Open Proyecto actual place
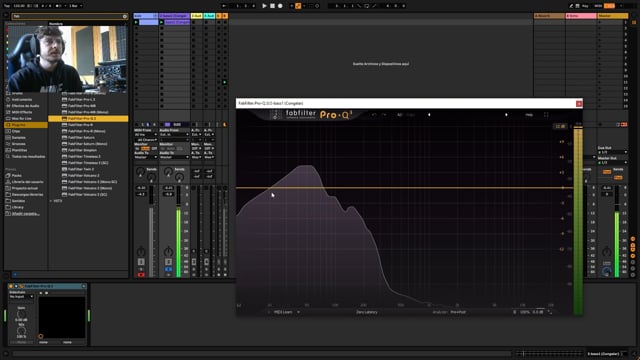The image size is (640, 360). pos(24,188)
